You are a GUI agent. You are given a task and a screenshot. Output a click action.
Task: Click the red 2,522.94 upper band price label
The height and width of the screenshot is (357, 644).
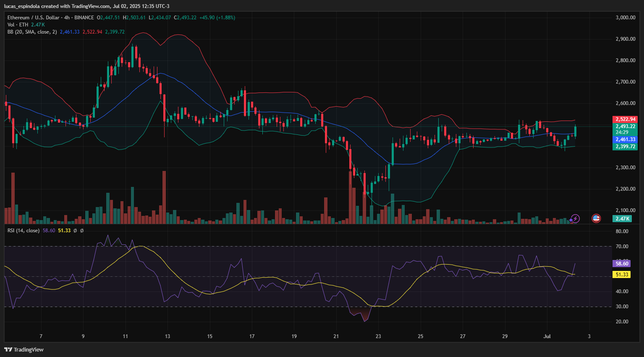click(625, 119)
